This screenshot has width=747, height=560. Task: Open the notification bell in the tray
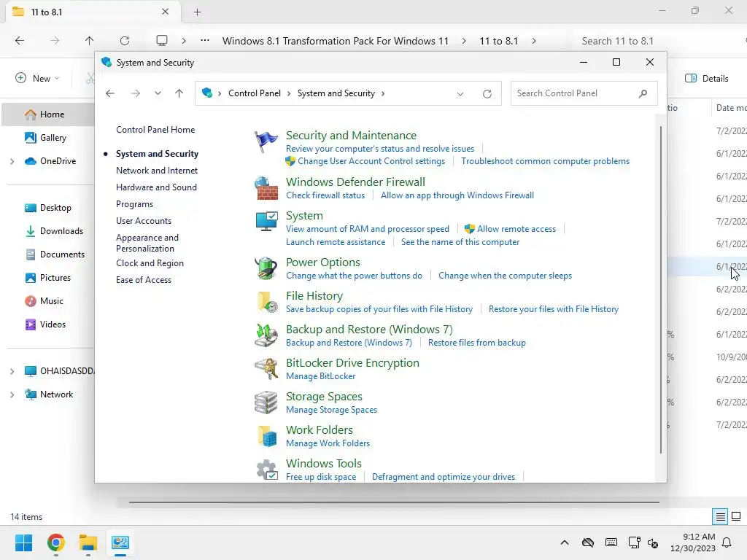coord(727,542)
